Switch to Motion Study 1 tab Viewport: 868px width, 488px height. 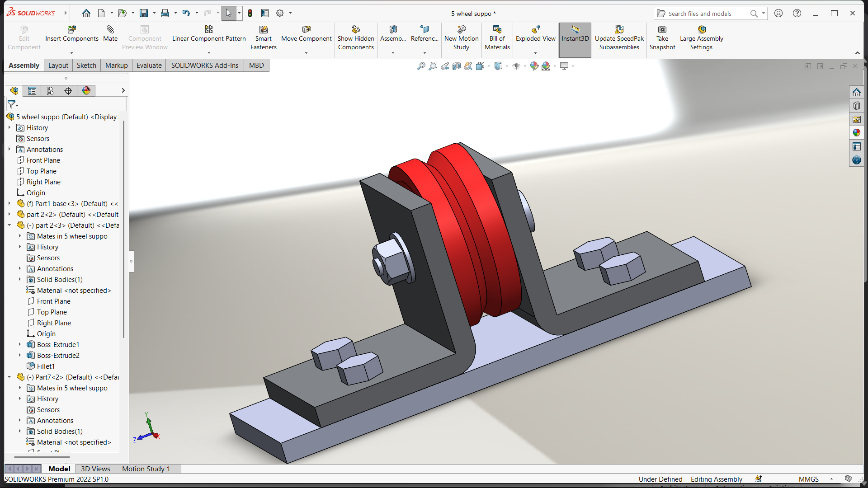click(146, 469)
